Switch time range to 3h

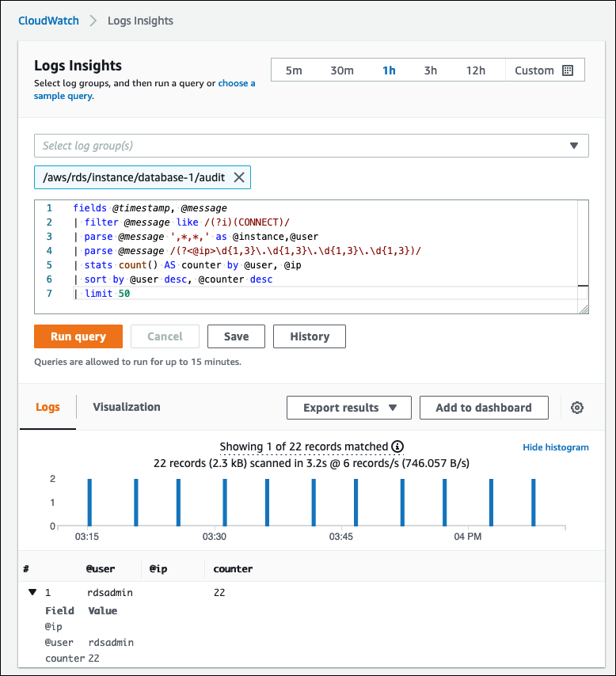tap(430, 70)
